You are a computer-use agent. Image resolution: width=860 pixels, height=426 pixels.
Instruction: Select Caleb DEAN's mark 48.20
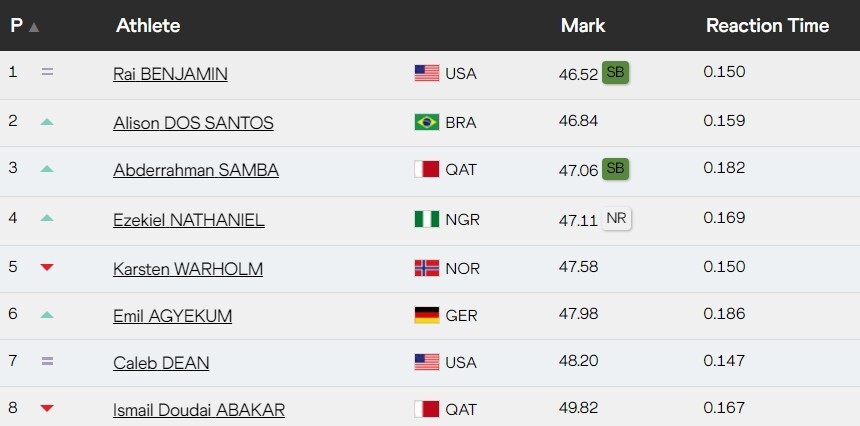pos(577,362)
